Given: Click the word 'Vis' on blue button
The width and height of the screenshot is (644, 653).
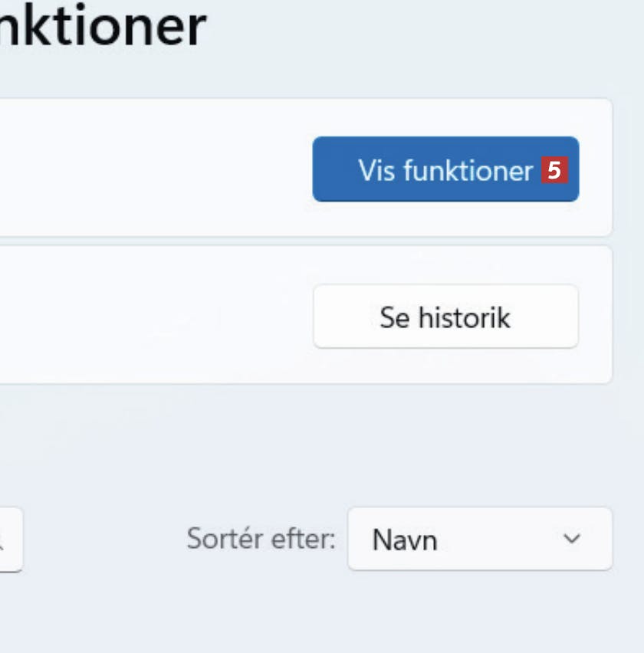Looking at the screenshot, I should 376,170.
